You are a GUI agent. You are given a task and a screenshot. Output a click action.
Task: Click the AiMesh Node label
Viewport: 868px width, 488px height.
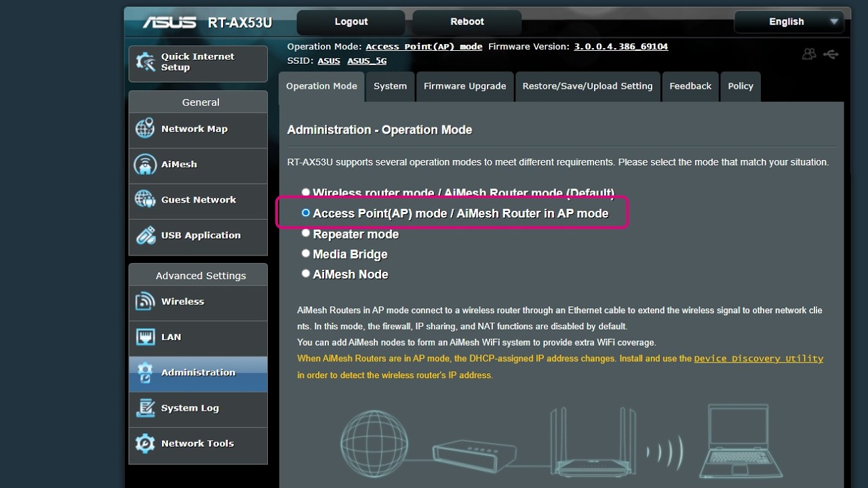tap(351, 274)
